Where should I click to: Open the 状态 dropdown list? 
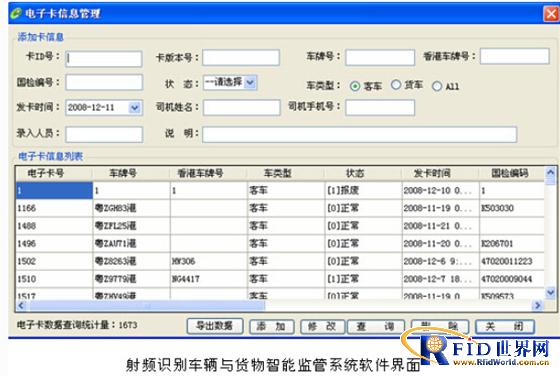coord(251,82)
